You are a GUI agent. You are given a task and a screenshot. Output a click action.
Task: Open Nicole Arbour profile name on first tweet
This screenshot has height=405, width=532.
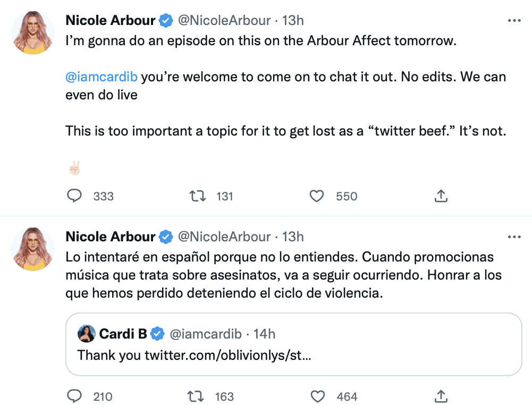tap(111, 20)
